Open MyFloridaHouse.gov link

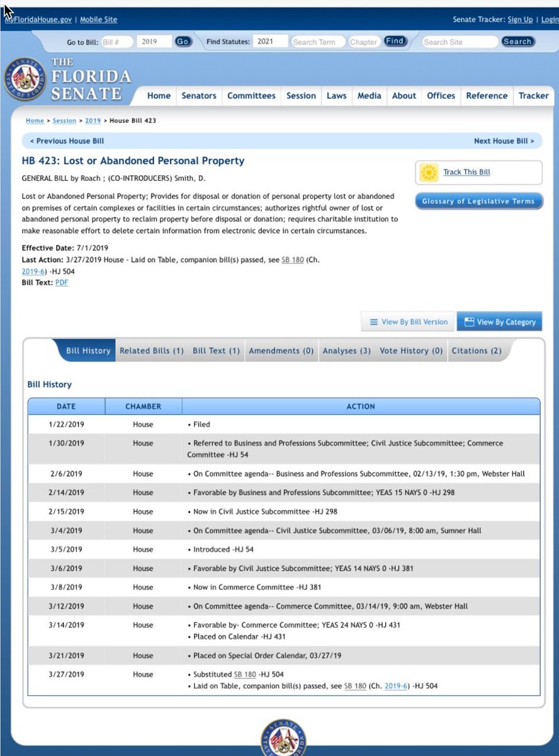(x=38, y=20)
